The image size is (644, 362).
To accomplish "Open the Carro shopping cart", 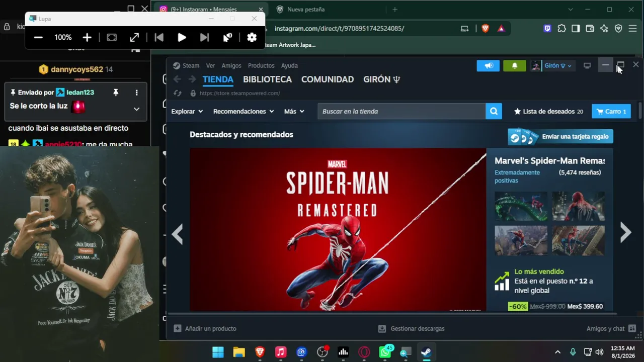I will tap(611, 111).
